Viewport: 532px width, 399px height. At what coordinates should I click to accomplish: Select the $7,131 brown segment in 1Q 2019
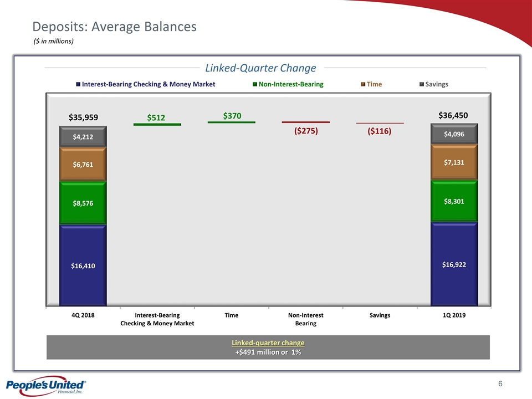(x=454, y=162)
